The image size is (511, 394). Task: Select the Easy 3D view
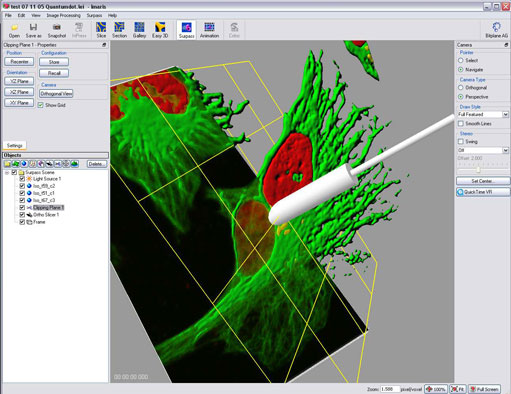pyautogui.click(x=160, y=30)
